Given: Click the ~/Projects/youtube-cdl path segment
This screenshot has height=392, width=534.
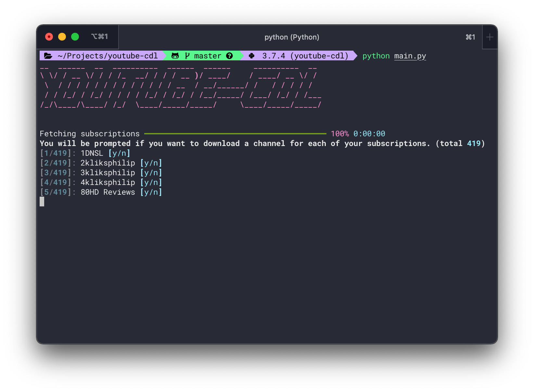Looking at the screenshot, I should (x=107, y=55).
